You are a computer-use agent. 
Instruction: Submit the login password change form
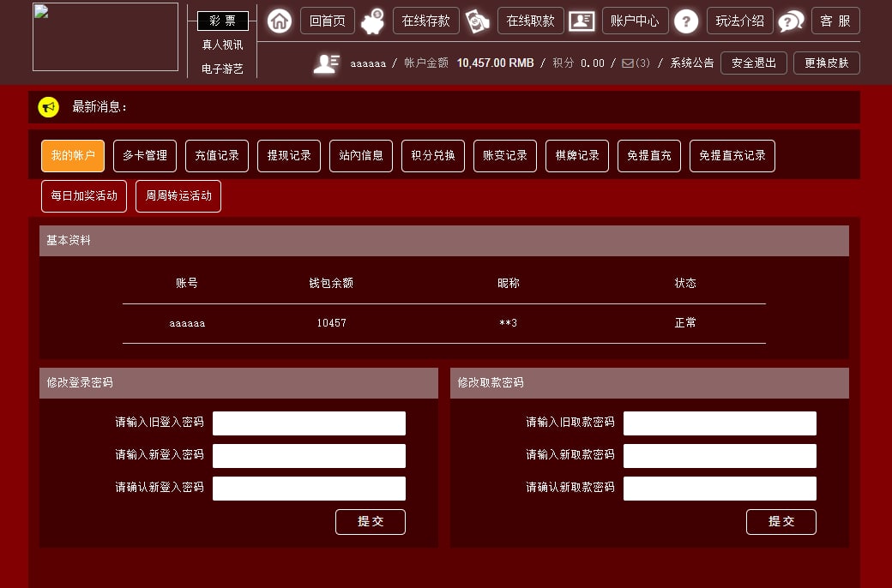pyautogui.click(x=370, y=522)
